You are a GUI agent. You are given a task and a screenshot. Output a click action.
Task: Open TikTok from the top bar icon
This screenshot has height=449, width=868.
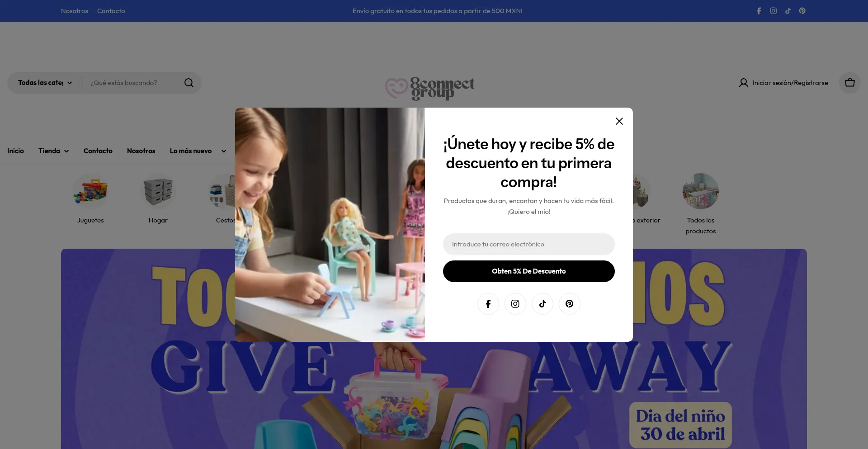point(788,11)
